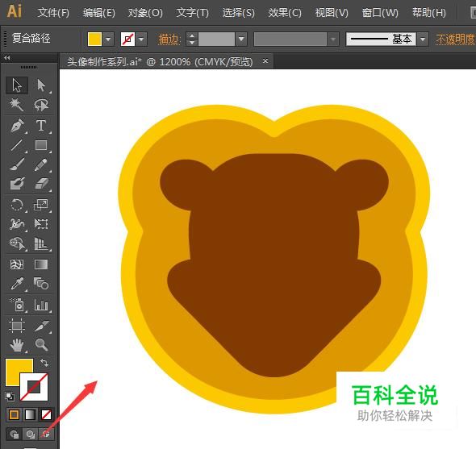The width and height of the screenshot is (476, 449).
Task: Open the 文件(F) menu
Action: pyautogui.click(x=53, y=13)
